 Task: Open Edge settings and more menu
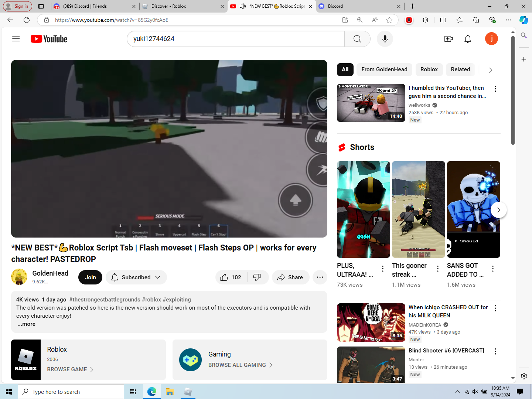coord(508,20)
